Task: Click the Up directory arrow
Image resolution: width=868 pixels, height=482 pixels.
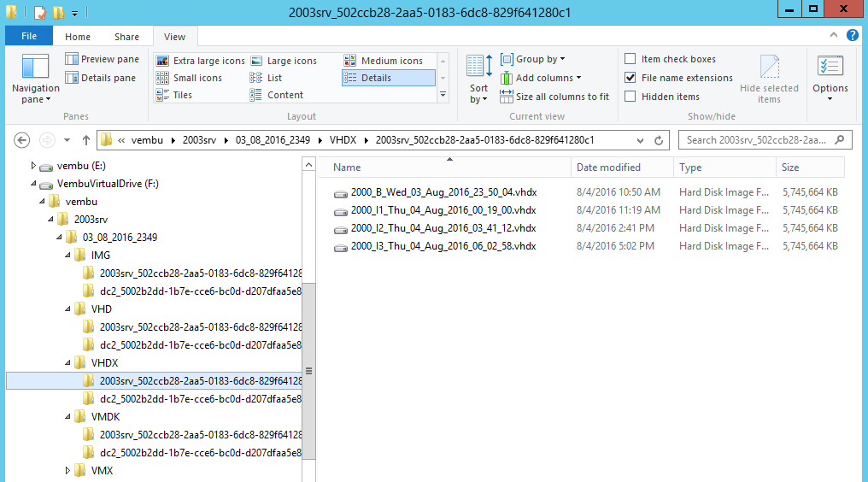Action: 86,140
